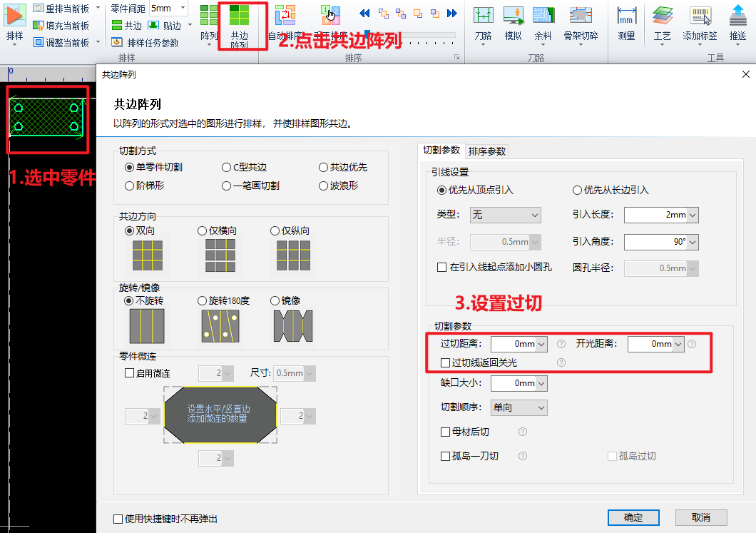Image resolution: width=756 pixels, height=533 pixels.
Task: Click 填充当前板 toolbar item
Action: tap(61, 26)
